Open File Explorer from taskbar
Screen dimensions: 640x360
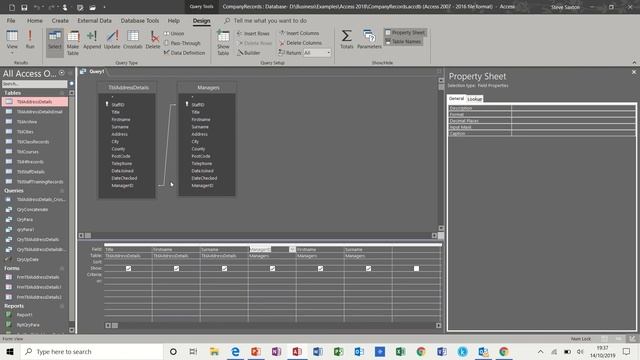point(214,351)
